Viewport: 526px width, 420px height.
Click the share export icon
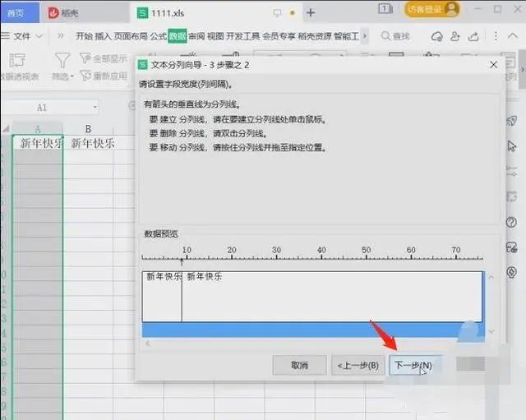click(x=473, y=36)
